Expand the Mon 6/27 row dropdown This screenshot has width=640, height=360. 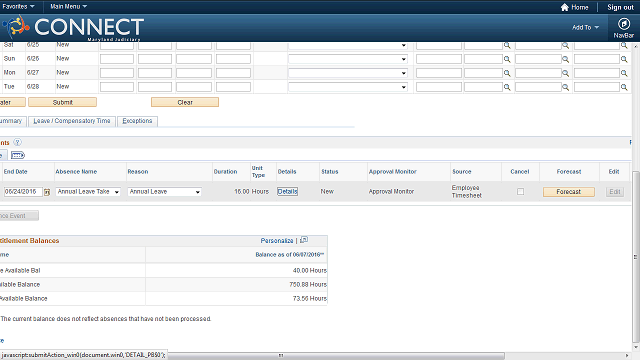[348, 73]
